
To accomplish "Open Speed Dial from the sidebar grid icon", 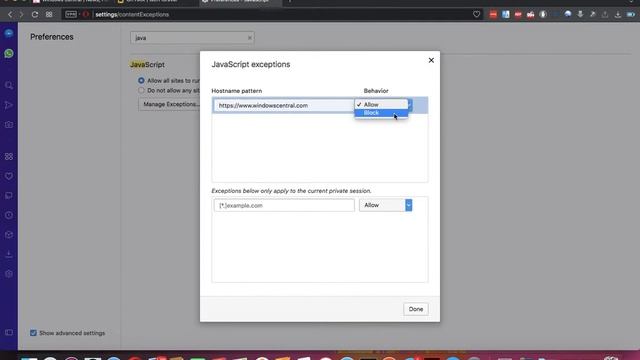I will (9, 156).
